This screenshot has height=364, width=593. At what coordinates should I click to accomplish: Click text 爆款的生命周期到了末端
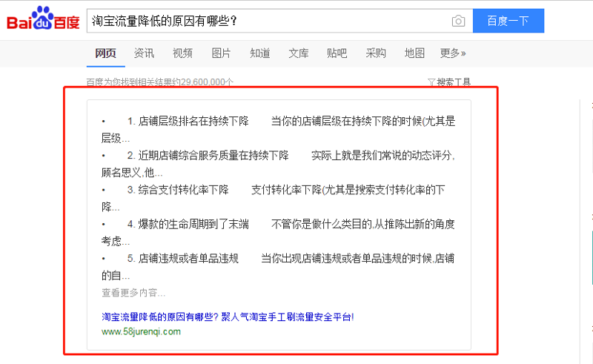[193, 224]
